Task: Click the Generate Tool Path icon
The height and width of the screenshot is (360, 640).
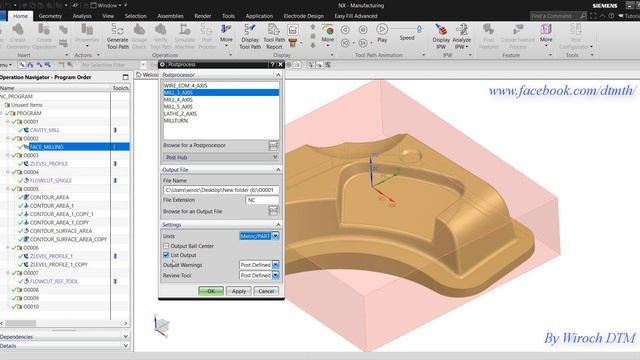Action: [118, 36]
